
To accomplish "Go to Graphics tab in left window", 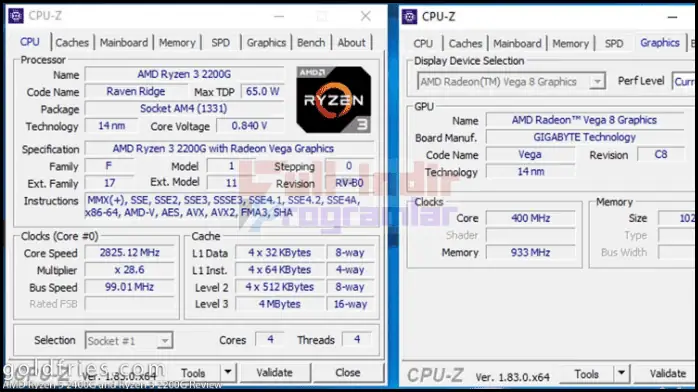I will tap(266, 43).
